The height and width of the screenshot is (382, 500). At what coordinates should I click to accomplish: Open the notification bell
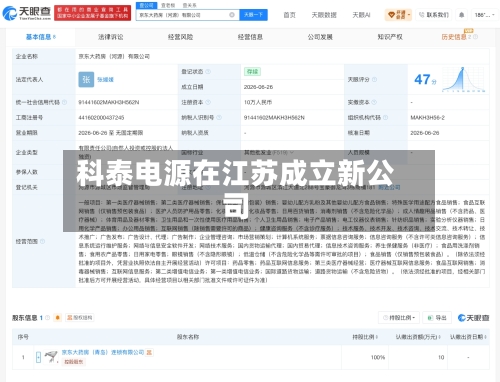point(462,15)
